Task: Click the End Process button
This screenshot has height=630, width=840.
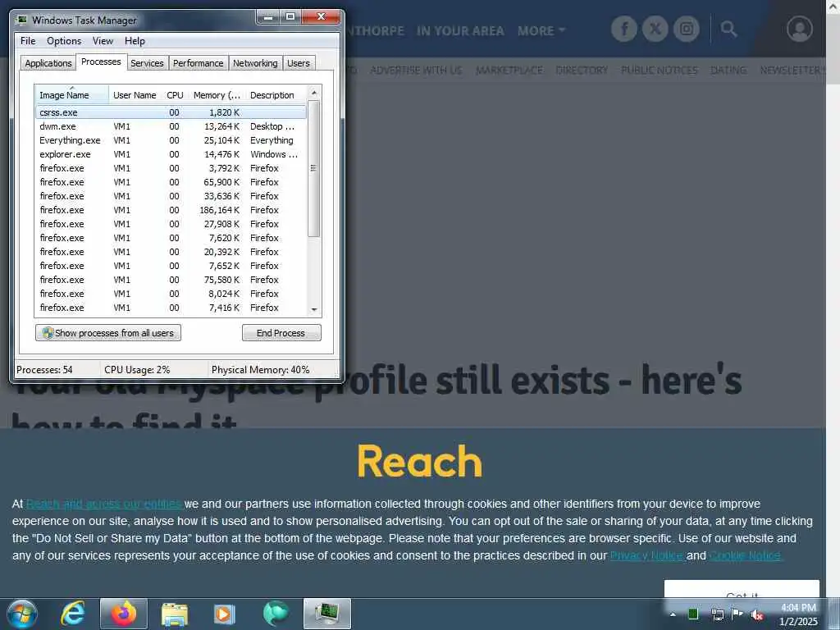Action: [281, 333]
